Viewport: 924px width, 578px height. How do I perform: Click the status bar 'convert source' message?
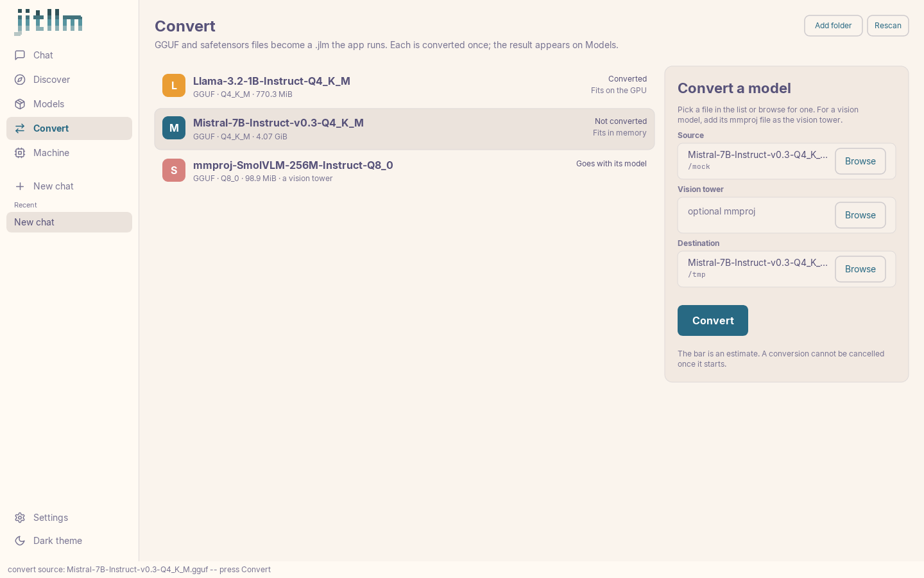[139, 570]
